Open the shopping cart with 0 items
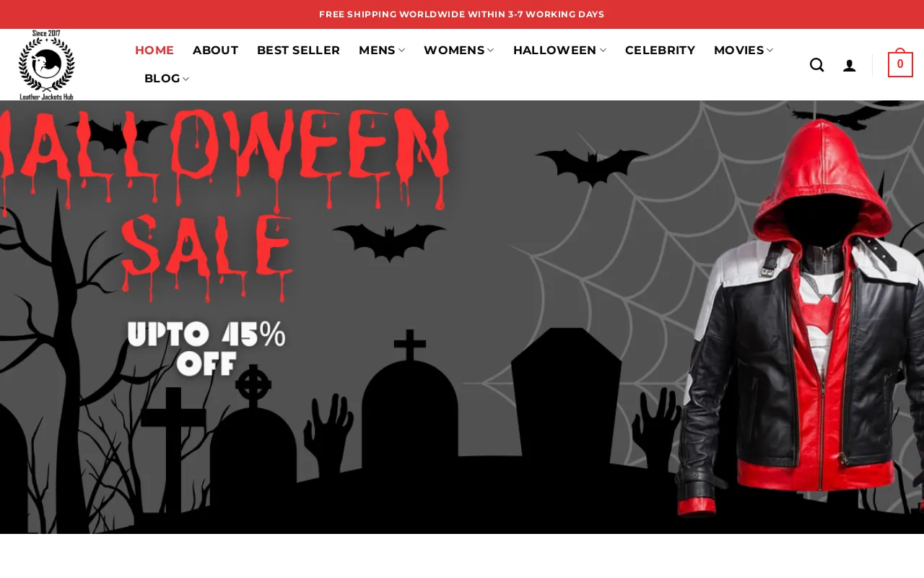This screenshot has height=578, width=924. coord(900,64)
